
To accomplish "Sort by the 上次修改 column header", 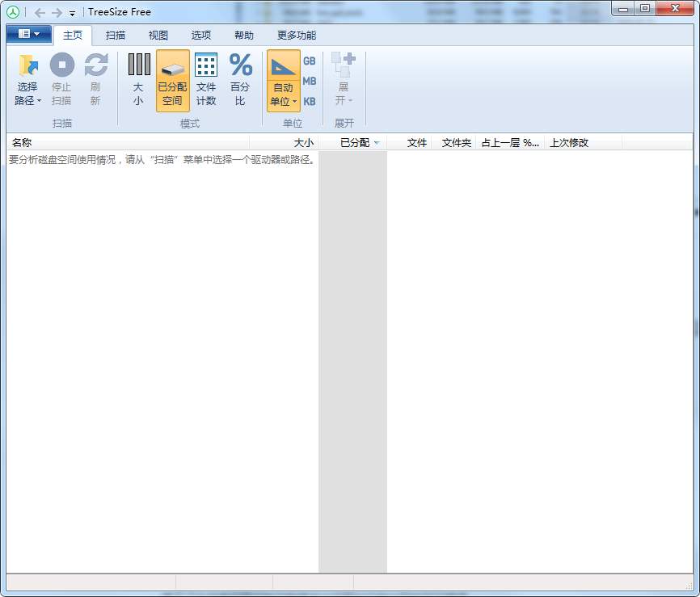I will pos(583,143).
